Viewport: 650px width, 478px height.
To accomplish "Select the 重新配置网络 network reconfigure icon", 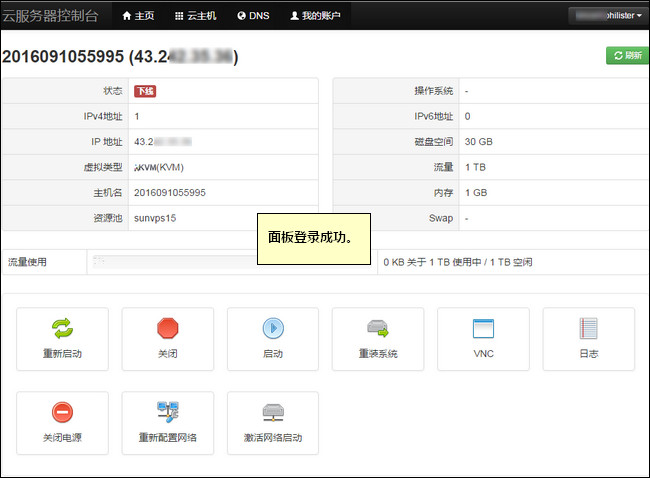I will point(167,412).
